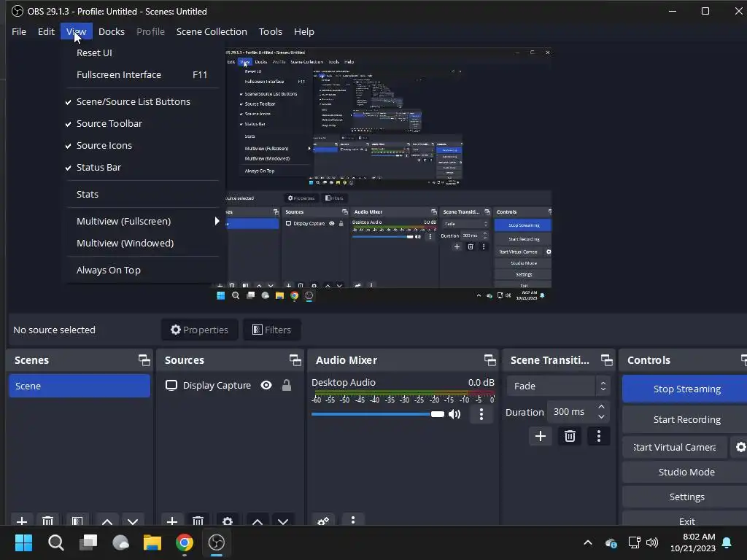Select Display Capture source row
747x560 pixels.
click(x=230, y=385)
